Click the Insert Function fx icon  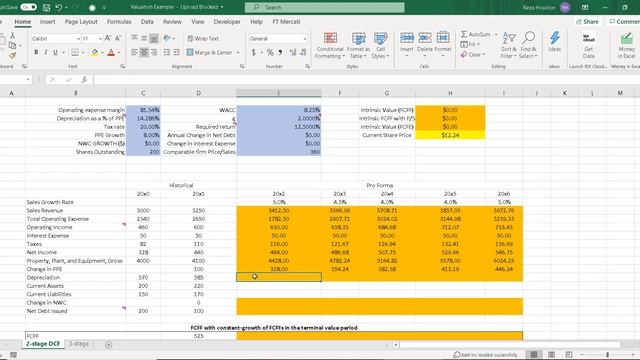coord(84,79)
